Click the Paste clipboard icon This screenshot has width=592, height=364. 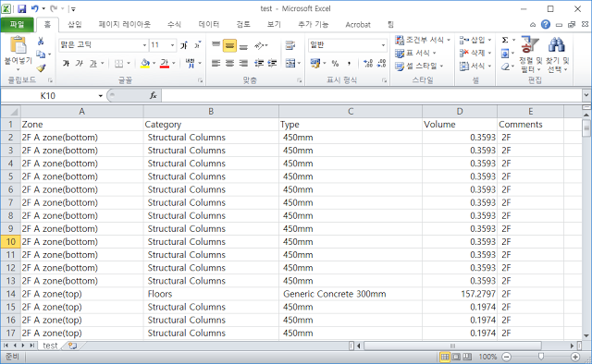coord(18,45)
